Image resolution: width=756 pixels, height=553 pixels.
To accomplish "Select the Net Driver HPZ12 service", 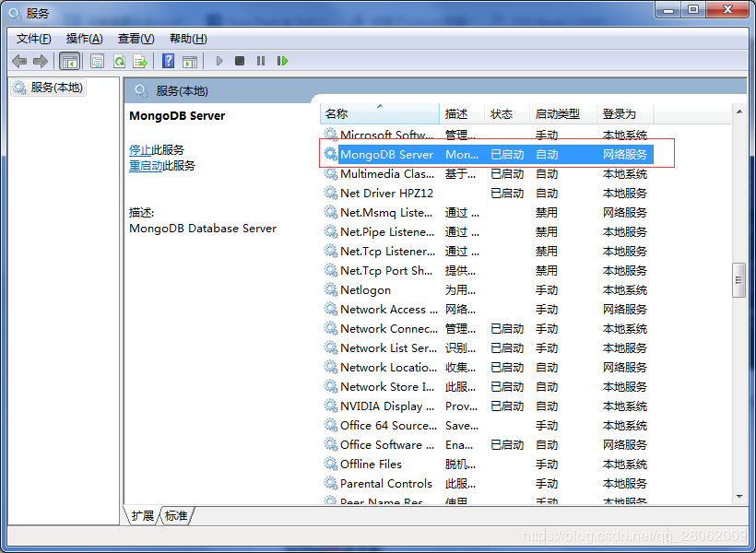I will pyautogui.click(x=386, y=193).
